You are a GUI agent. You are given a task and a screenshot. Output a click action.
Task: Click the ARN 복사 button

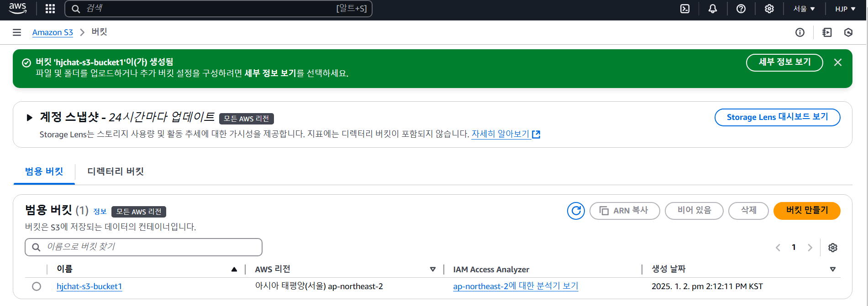click(x=625, y=211)
